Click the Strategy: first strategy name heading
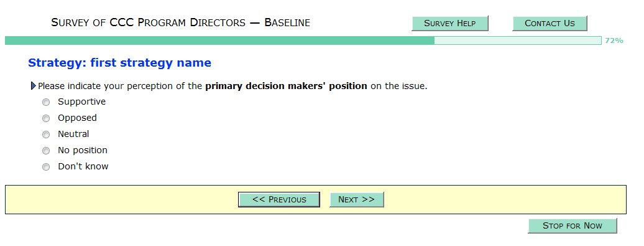644x246 pixels. tap(119, 63)
